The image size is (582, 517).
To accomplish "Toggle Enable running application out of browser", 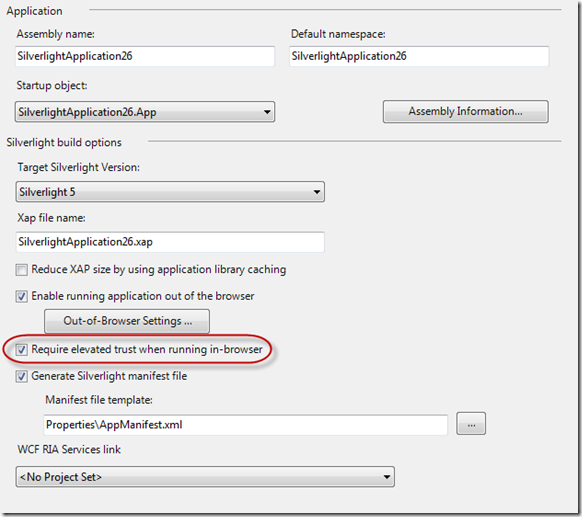I will (x=22, y=296).
